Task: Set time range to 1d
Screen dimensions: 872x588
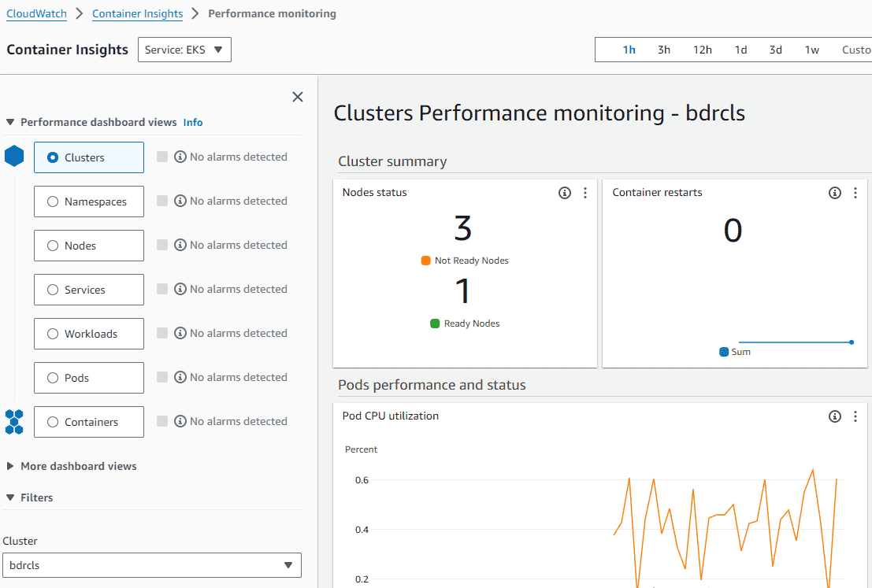Action: (740, 50)
